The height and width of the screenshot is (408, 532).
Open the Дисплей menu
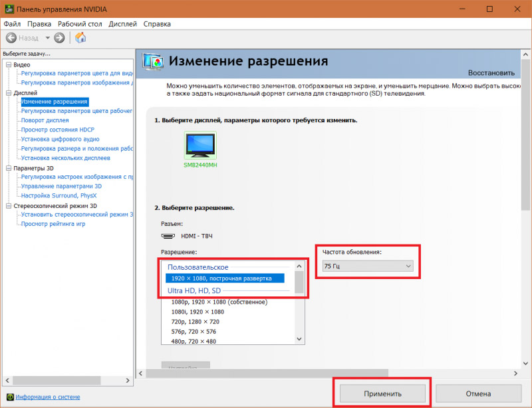point(122,24)
